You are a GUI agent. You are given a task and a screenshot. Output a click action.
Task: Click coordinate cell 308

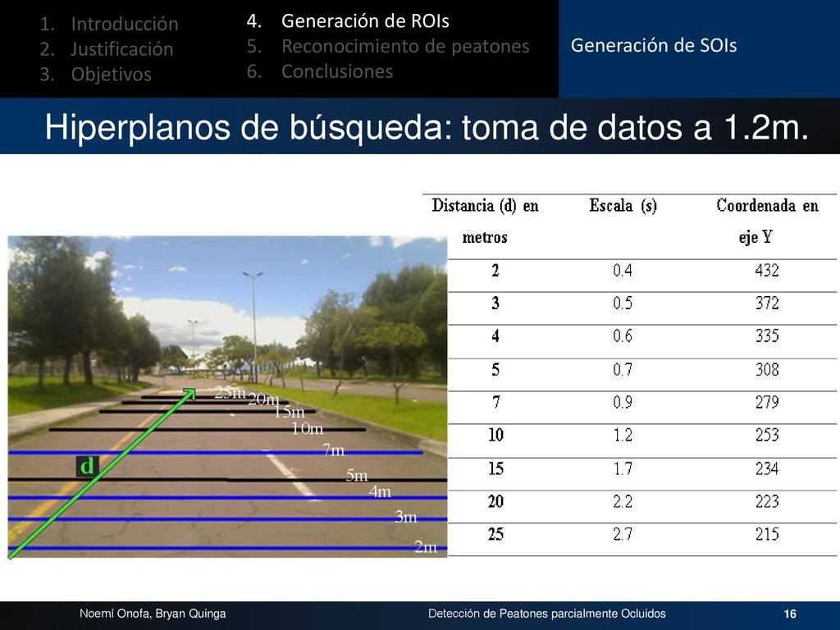tap(767, 370)
